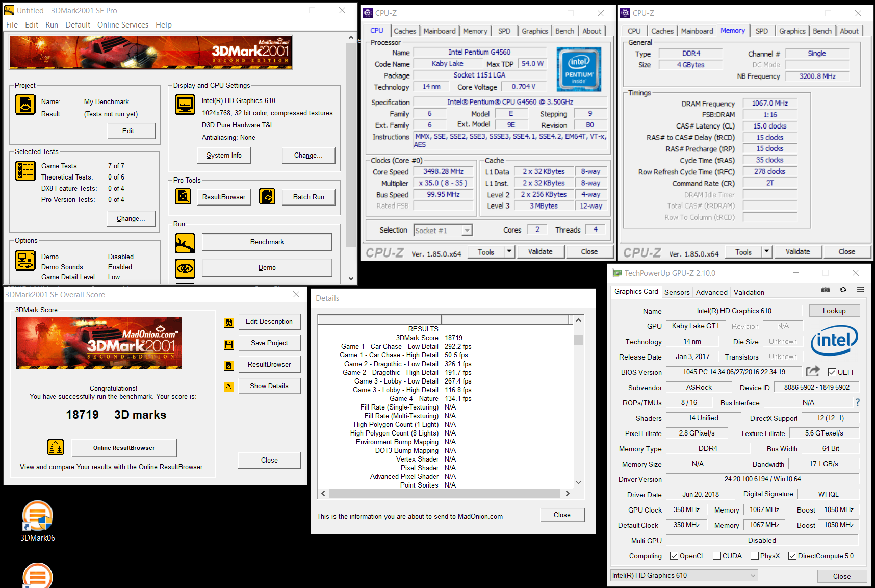
Task: Switch to Bench tab in CPU-Z CPU window
Action: (x=564, y=31)
